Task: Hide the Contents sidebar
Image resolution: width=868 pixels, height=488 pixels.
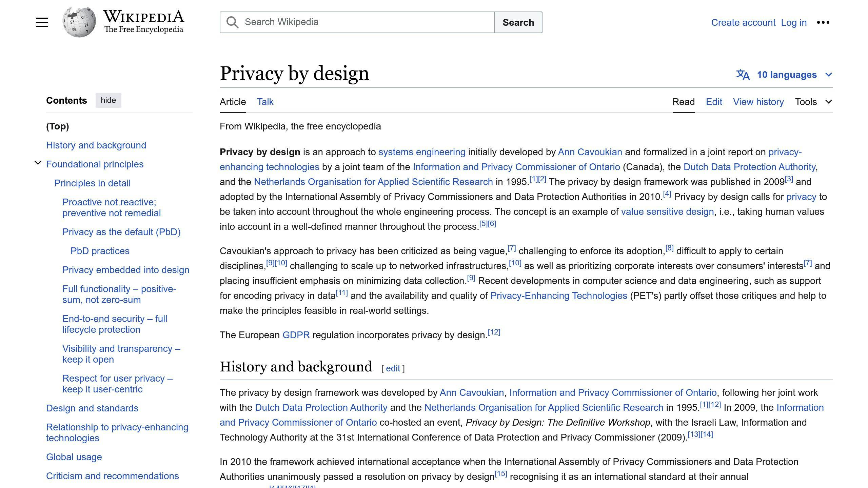Action: (x=108, y=100)
